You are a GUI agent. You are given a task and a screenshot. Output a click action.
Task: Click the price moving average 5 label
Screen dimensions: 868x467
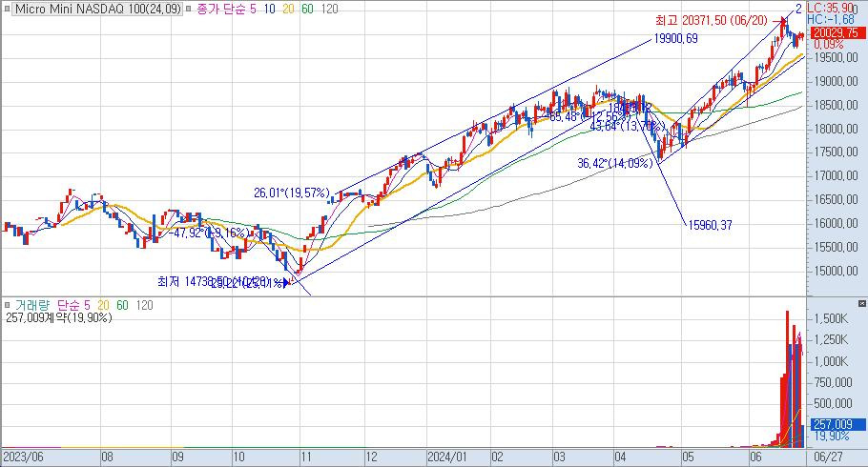point(254,9)
